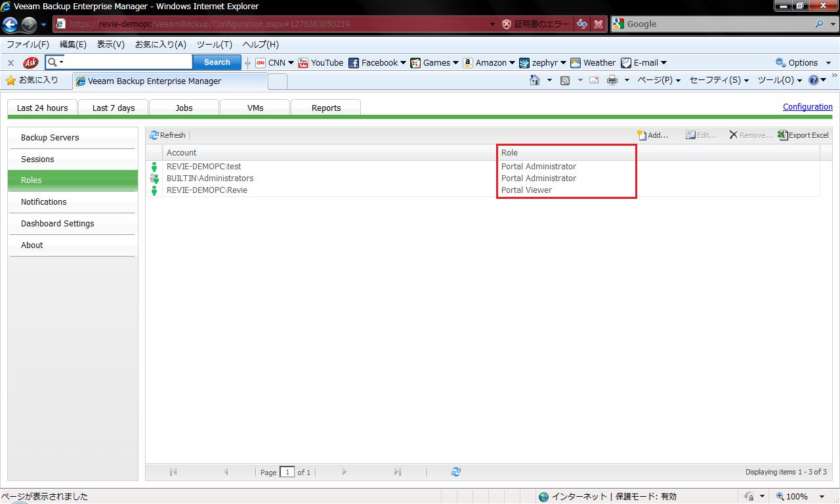840x504 pixels.
Task: Switch to the Reports tab
Action: click(x=326, y=108)
